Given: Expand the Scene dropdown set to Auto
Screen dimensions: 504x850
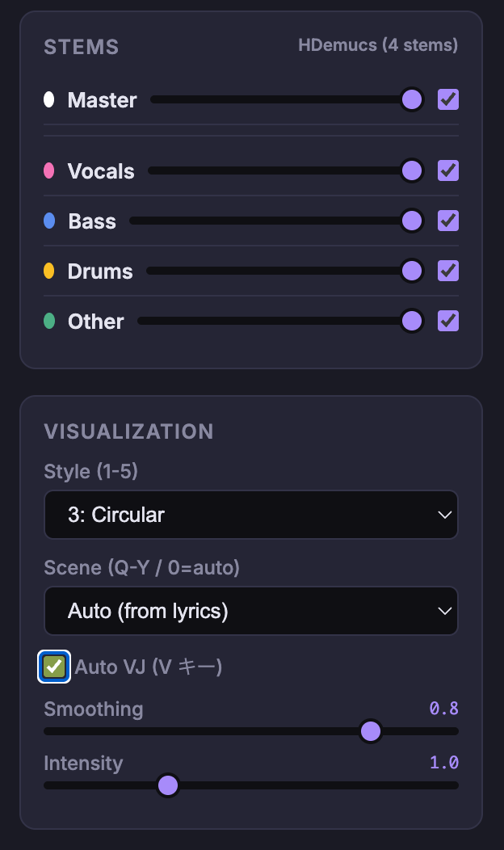Looking at the screenshot, I should pyautogui.click(x=251, y=611).
